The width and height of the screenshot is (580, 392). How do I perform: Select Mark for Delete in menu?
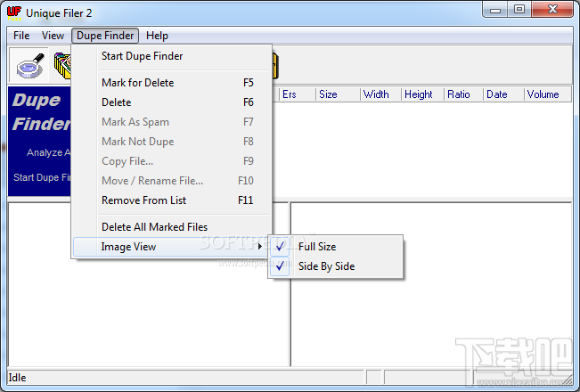[x=172, y=83]
